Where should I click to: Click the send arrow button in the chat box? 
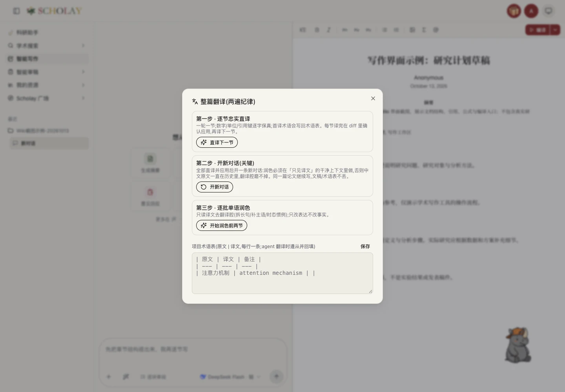(277, 376)
